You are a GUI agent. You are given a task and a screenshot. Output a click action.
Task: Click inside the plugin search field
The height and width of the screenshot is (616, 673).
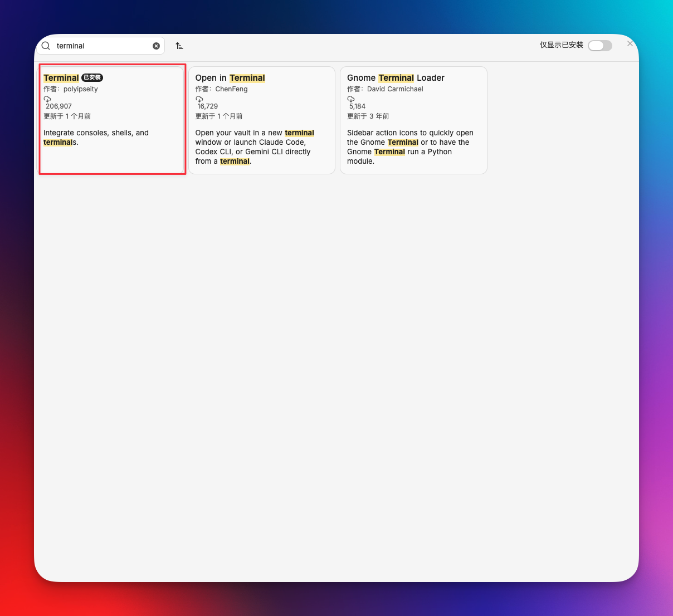click(103, 46)
